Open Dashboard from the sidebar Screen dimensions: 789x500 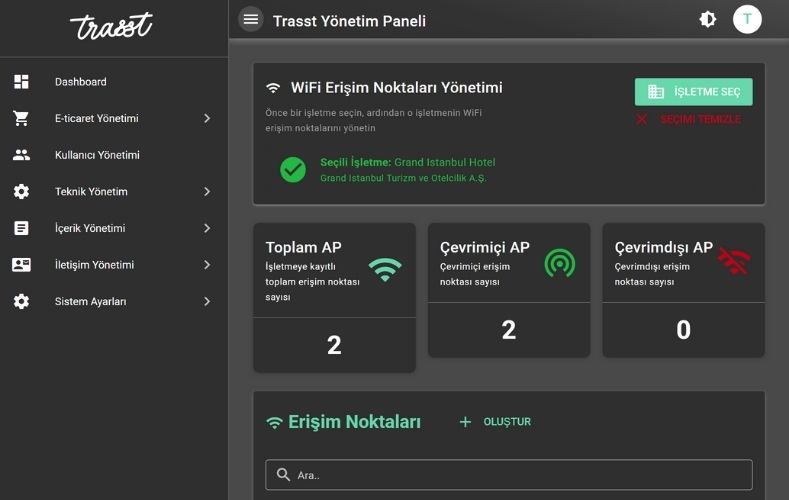click(80, 82)
